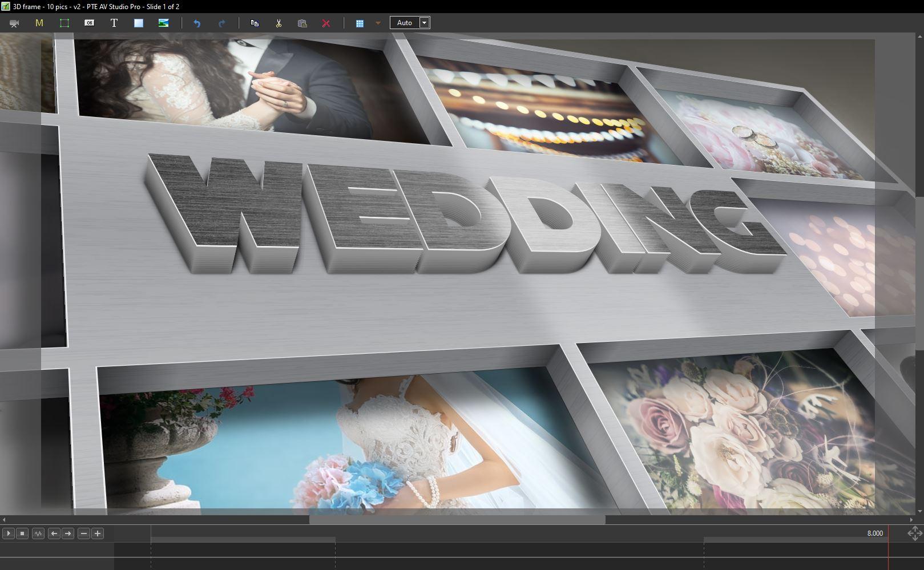Add a solid rectangle object
924x570 pixels.
tap(139, 23)
